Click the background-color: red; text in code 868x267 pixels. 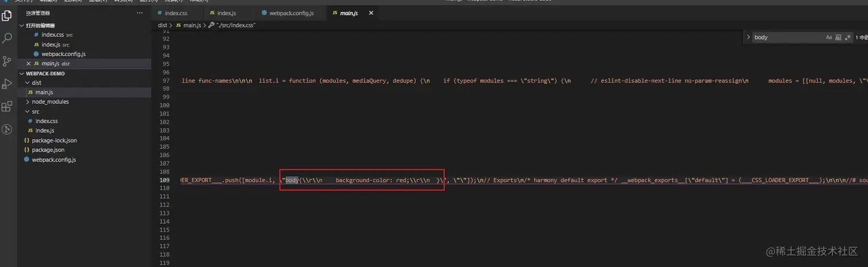[372, 180]
